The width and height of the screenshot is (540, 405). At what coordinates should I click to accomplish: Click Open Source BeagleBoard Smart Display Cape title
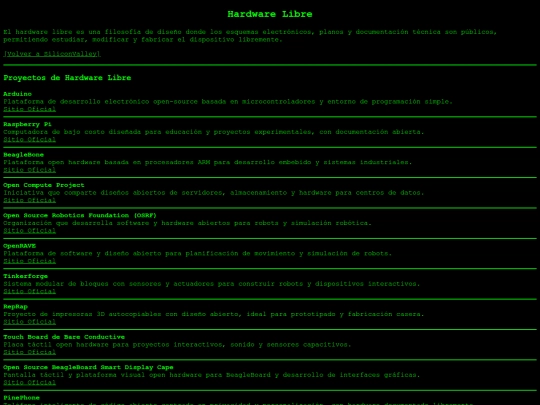[x=89, y=367]
